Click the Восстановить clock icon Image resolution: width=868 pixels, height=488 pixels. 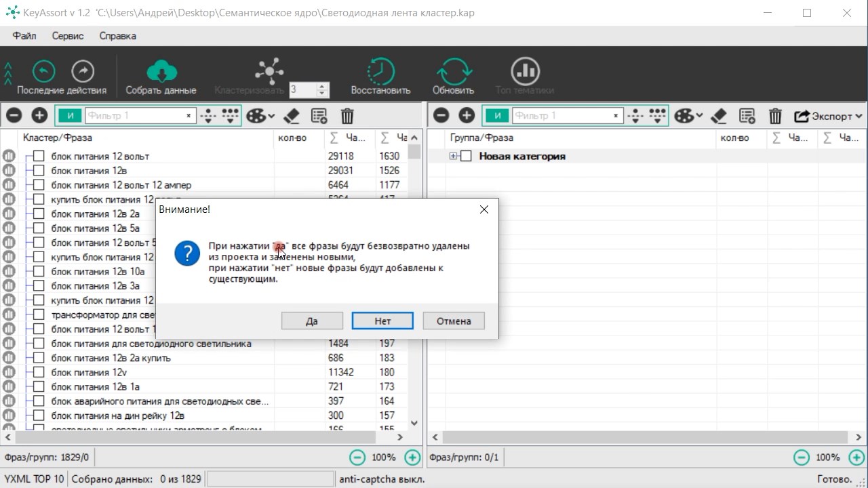(x=380, y=70)
